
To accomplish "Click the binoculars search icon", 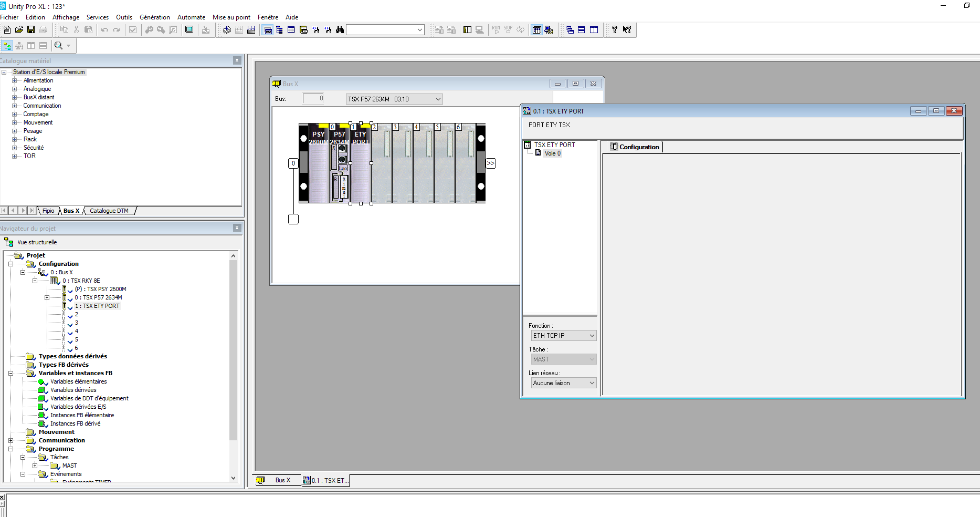I will pyautogui.click(x=340, y=30).
